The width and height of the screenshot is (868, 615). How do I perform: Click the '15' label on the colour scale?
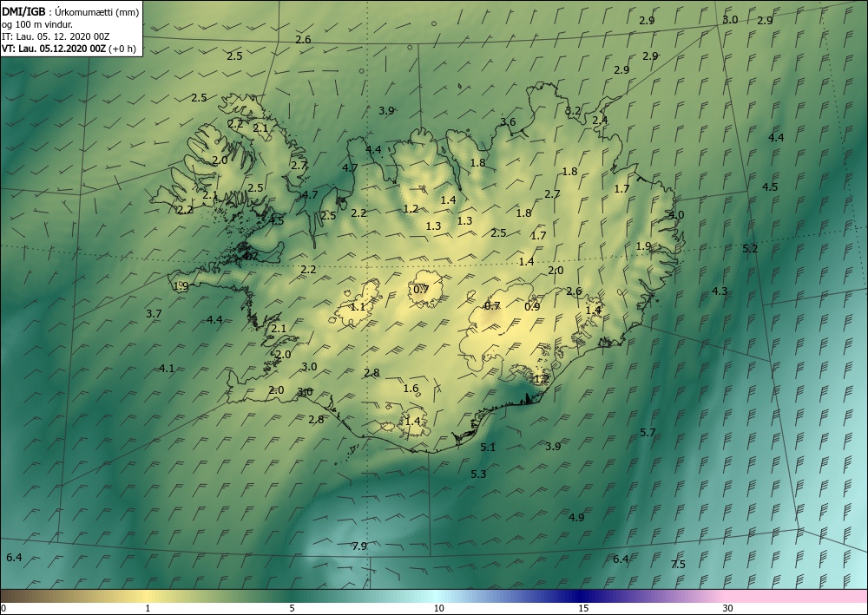tap(583, 609)
